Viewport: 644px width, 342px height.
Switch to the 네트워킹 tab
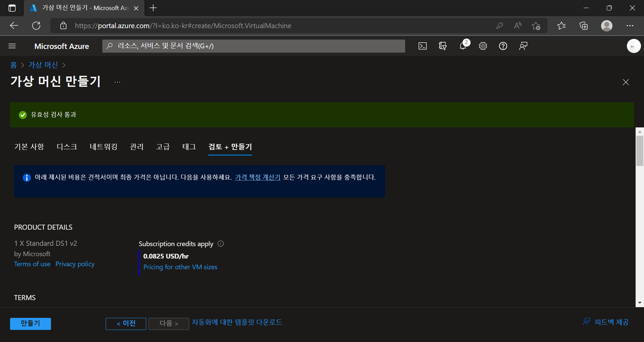103,147
